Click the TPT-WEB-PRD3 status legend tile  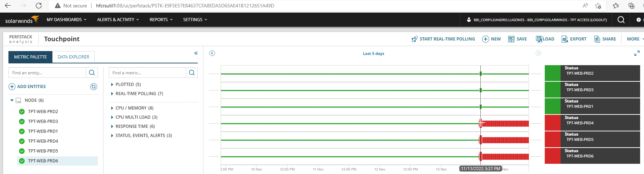pos(592,90)
